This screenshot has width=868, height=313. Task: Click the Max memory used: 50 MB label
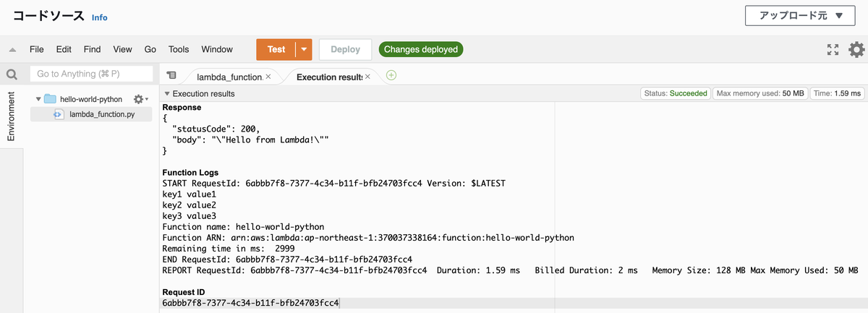click(760, 94)
